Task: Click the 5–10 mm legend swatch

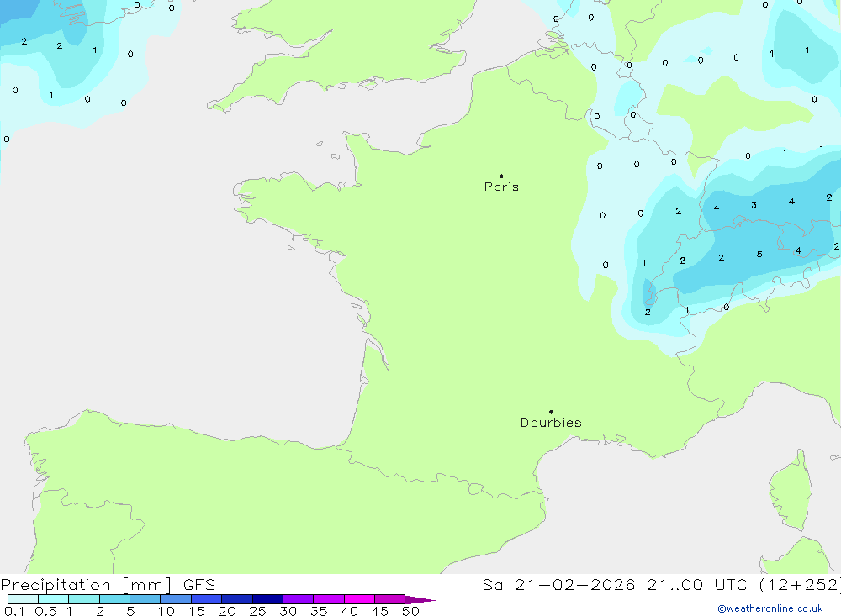Action: 145,599
